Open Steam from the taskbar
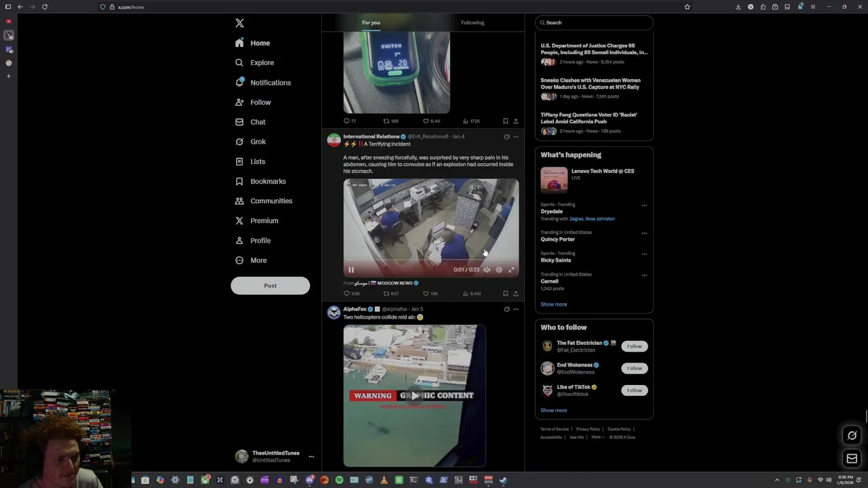The height and width of the screenshot is (488, 868). coord(503,481)
